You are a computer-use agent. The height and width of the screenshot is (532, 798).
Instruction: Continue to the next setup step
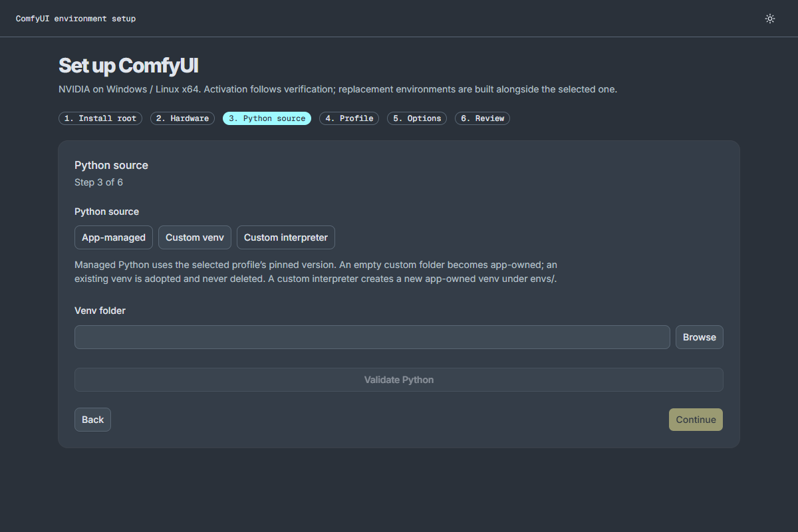[x=696, y=420]
